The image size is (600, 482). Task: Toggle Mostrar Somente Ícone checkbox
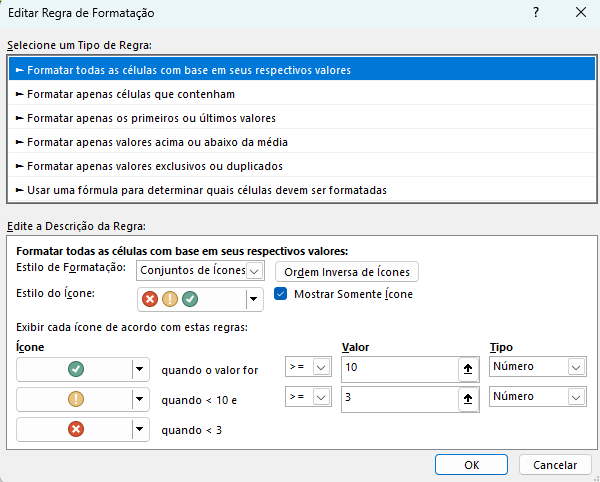[281, 294]
